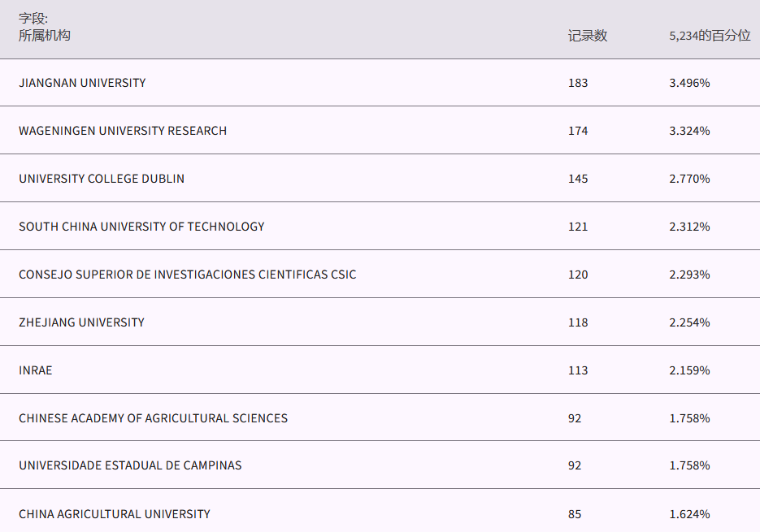Click the 2.312% percentage cell
Viewport: 760px width, 532px height.
click(x=689, y=227)
